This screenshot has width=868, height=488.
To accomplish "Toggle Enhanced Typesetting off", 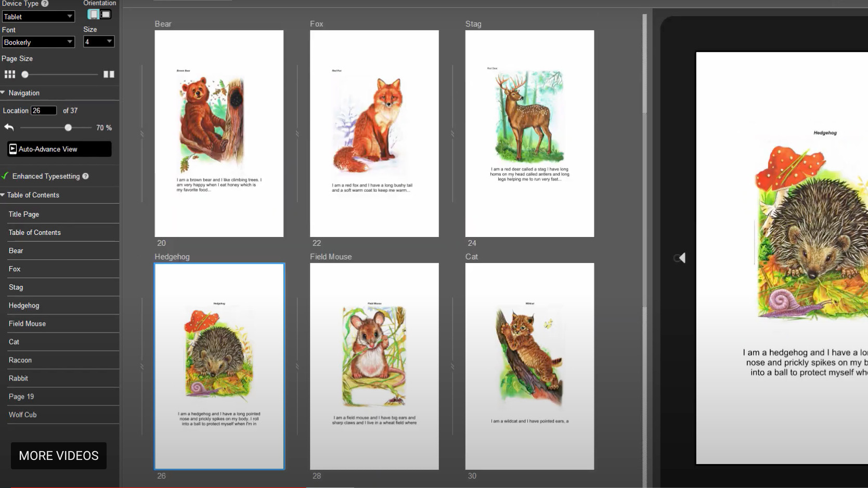I will 5,176.
